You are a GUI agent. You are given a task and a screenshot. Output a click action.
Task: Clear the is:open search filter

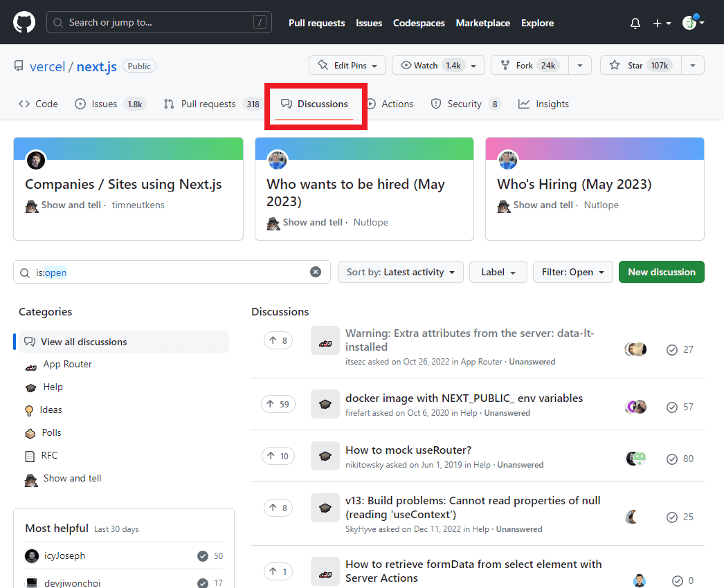[316, 272]
